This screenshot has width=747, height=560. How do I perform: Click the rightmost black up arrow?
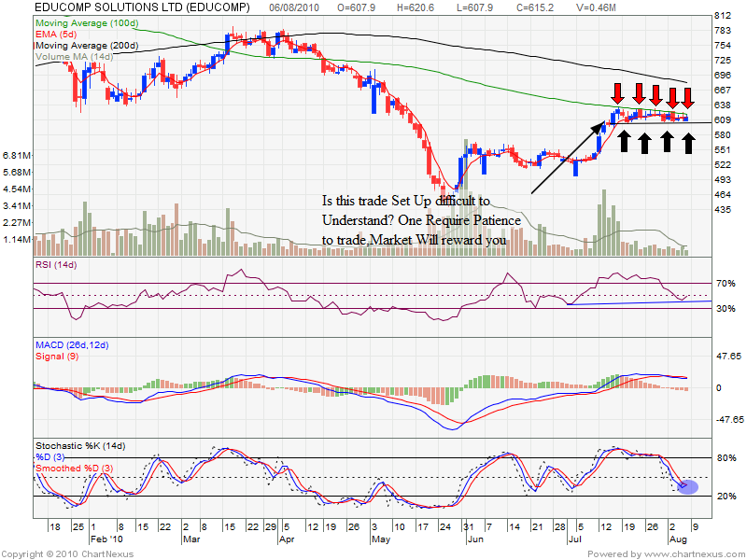coord(688,142)
